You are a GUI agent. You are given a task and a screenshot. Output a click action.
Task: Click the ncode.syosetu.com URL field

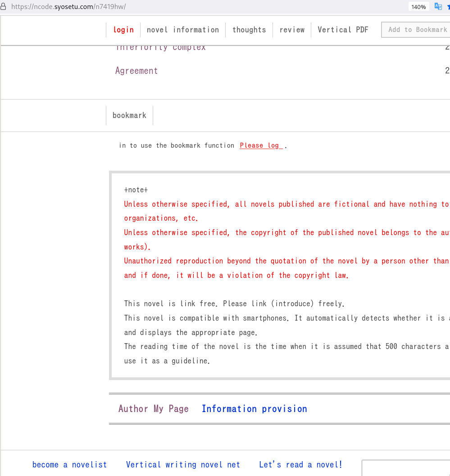tap(68, 7)
